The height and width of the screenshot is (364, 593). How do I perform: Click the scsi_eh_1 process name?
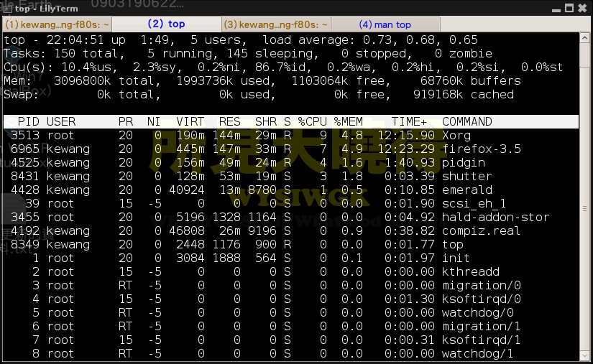474,203
